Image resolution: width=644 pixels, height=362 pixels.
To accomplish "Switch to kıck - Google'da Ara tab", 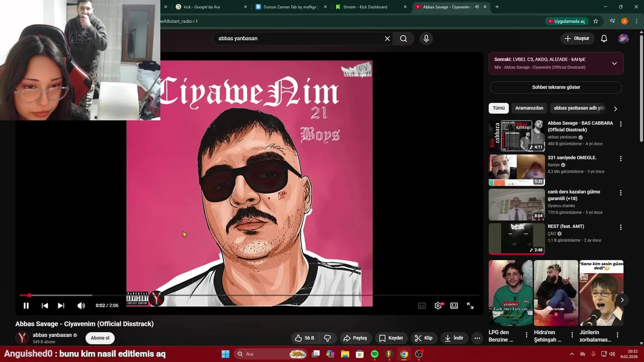I will (211, 7).
